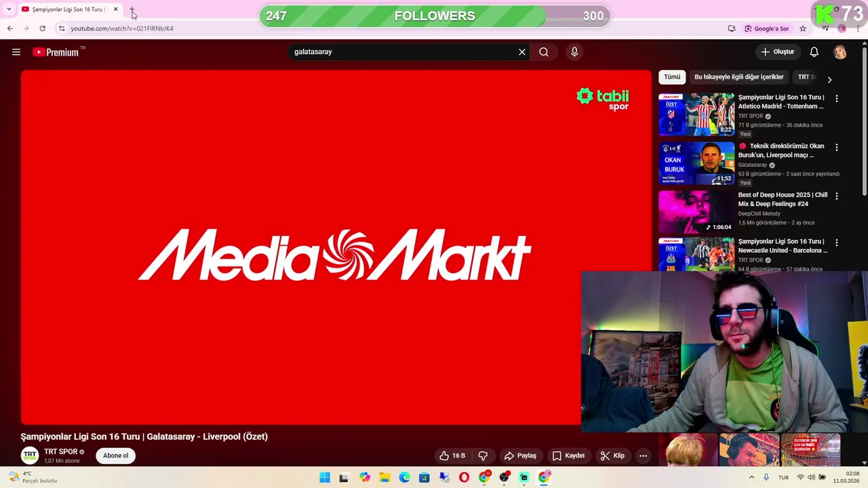Open the TRT SPOR channel name link
The width and height of the screenshot is (868, 488).
[x=61, y=452]
